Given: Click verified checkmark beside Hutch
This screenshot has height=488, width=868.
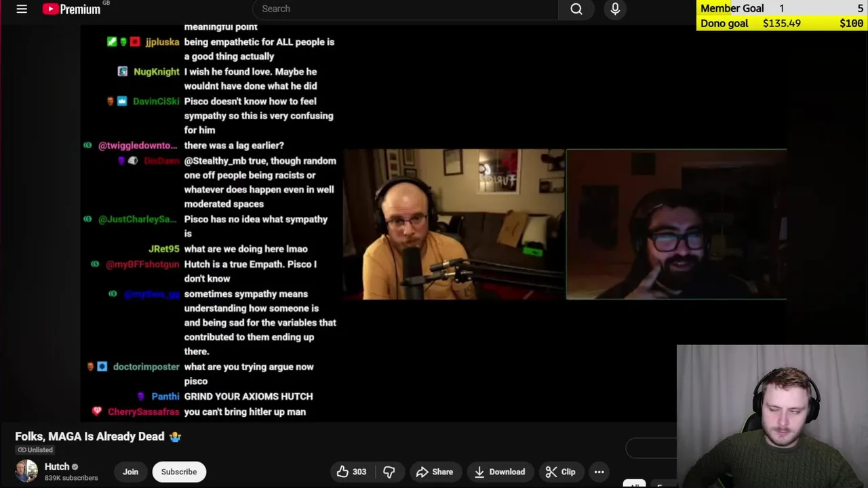Looking at the screenshot, I should (75, 467).
